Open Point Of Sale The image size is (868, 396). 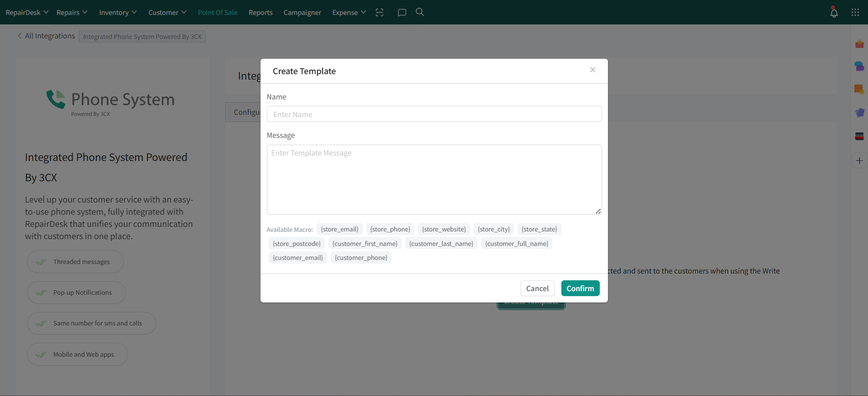click(218, 12)
